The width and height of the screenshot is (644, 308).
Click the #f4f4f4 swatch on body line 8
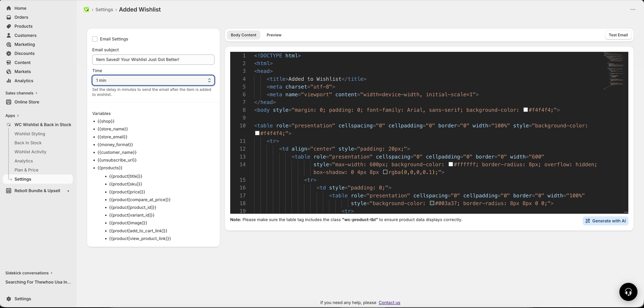526,110
